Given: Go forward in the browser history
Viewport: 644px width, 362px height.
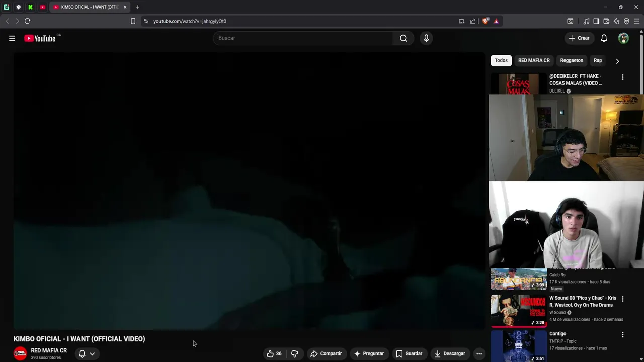Looking at the screenshot, I should [17, 21].
